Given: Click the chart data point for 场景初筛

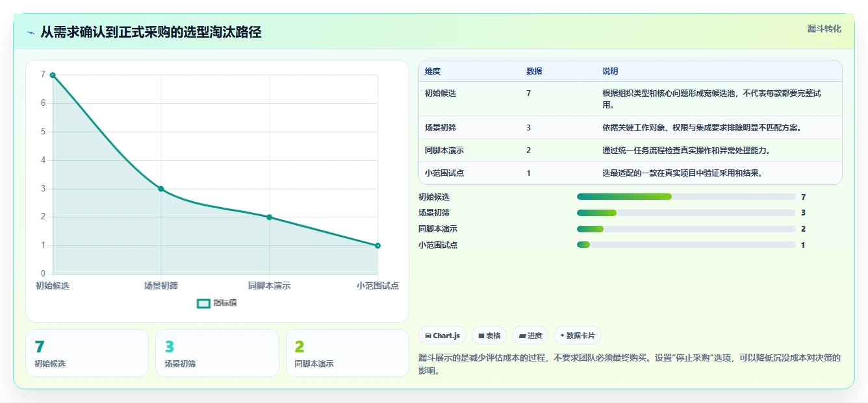Looking at the screenshot, I should [161, 189].
